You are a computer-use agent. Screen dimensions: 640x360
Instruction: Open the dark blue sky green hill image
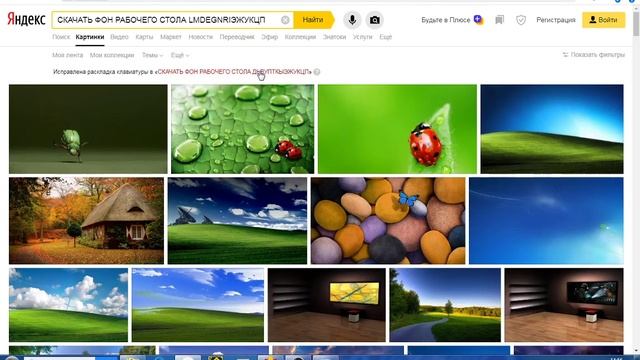(552, 129)
